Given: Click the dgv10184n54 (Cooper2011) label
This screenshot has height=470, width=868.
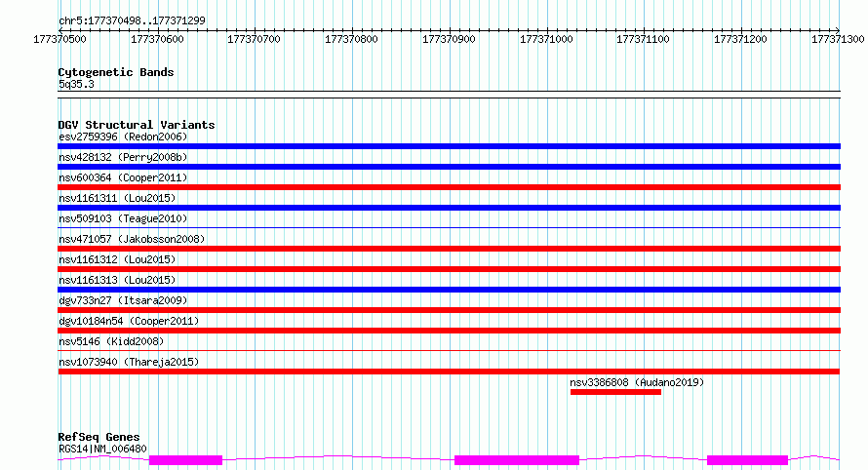Looking at the screenshot, I should coord(129,321).
